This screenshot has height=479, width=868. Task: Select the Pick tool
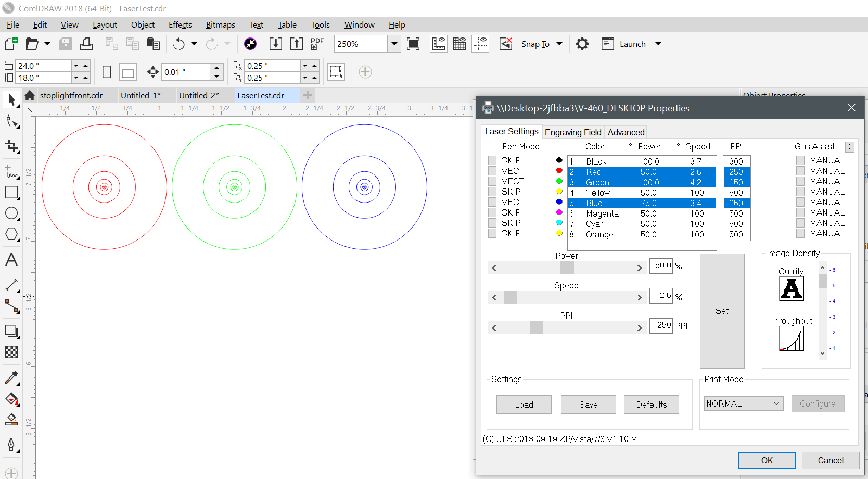pos(11,99)
